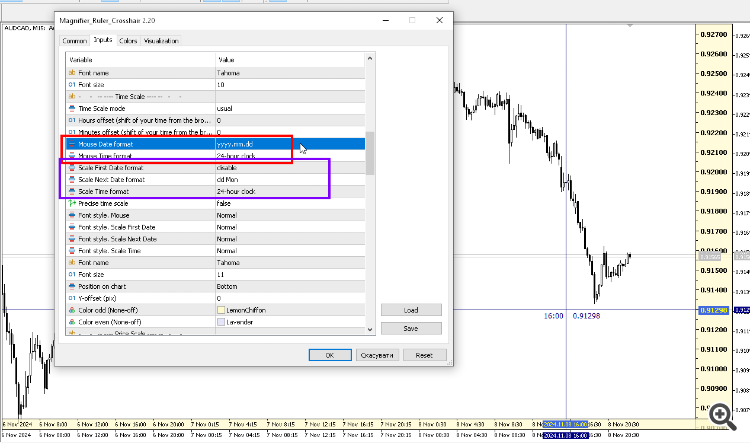
Task: Click the 0.92700 price label on chart scale
Action: tap(714, 34)
